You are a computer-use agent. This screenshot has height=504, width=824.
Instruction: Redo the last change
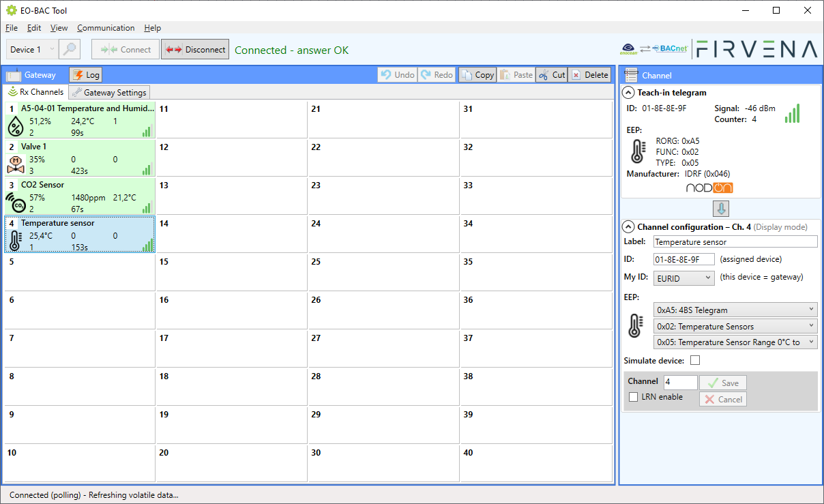point(437,75)
